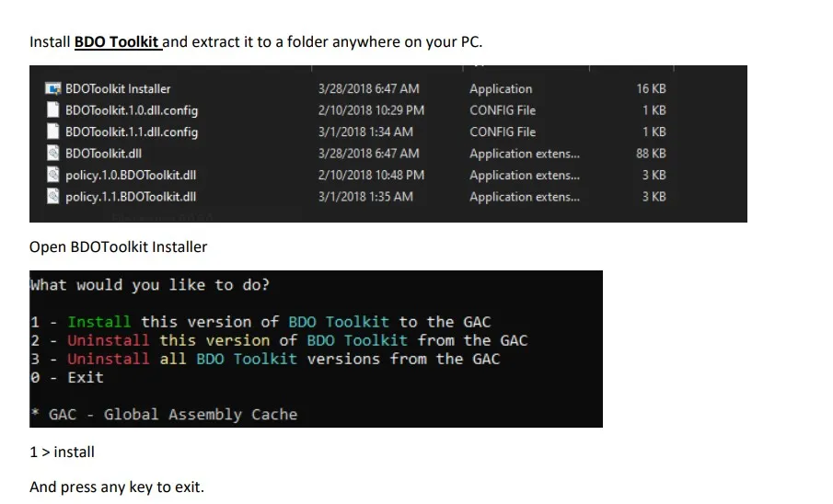Click the BDOToolkit.1.1.dll.config file name
833x504 pixels.
132,132
